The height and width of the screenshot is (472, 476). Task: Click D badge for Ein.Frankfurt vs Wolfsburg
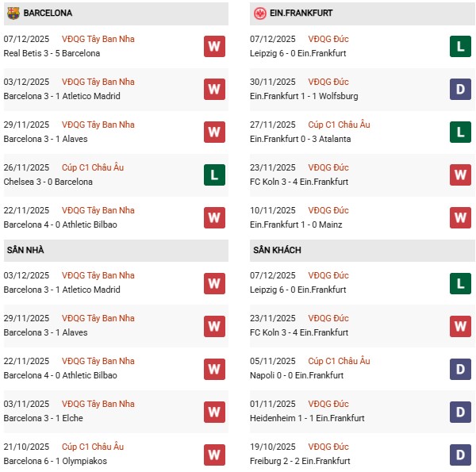460,90
